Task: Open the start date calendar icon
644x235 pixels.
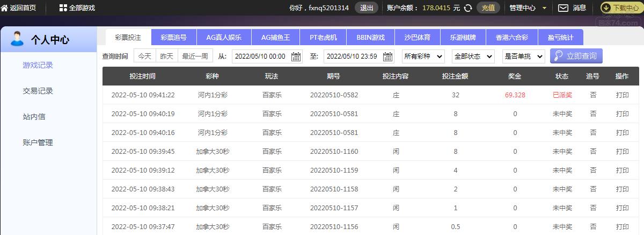Action: coord(296,56)
